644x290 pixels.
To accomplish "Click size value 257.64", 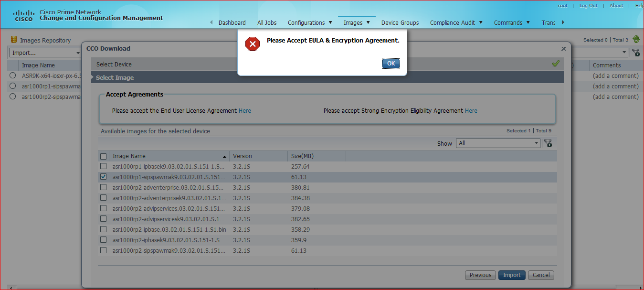I will pyautogui.click(x=300, y=167).
